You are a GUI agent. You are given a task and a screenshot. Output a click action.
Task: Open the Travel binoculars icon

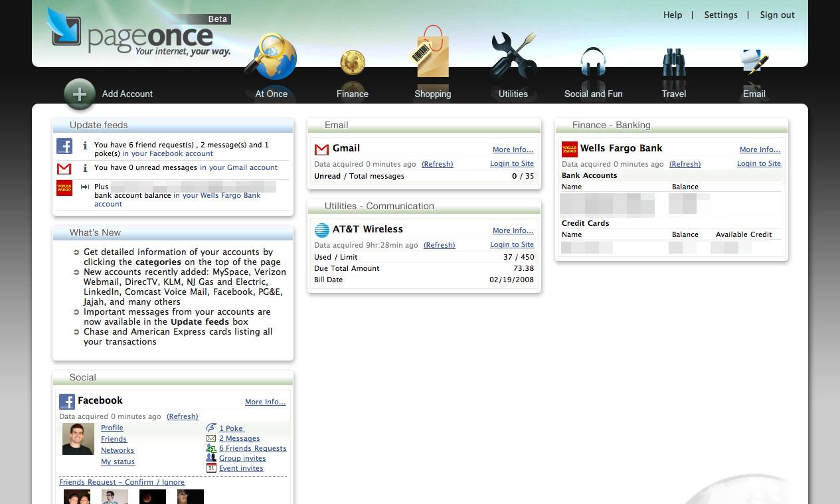pos(673,62)
